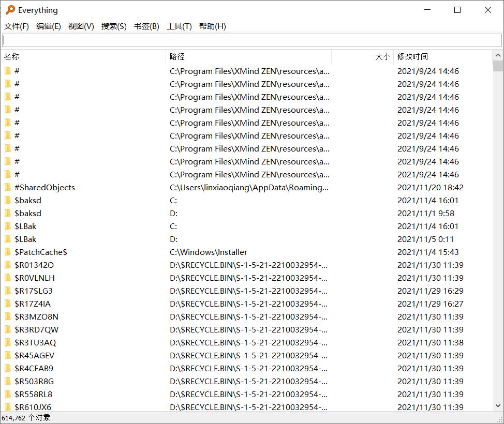Image resolution: width=504 pixels, height=424 pixels.
Task: Click folder icon beside $R01342O
Action: [x=9, y=265]
